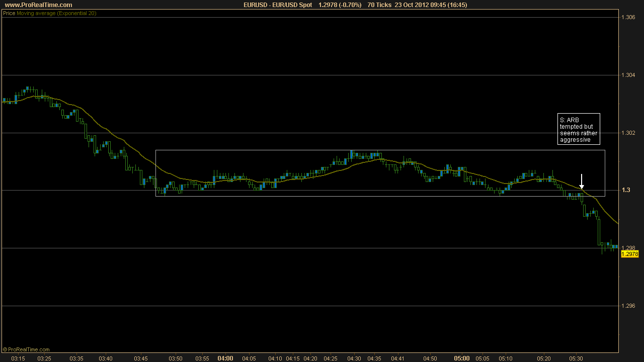
Task: Select the EURUSD - EUR/USD Spot instrument title
Action: tap(277, 5)
